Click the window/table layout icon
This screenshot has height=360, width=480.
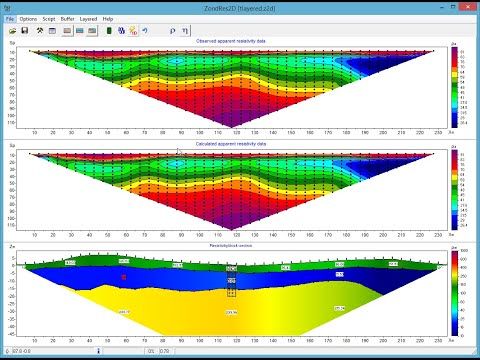click(52, 31)
